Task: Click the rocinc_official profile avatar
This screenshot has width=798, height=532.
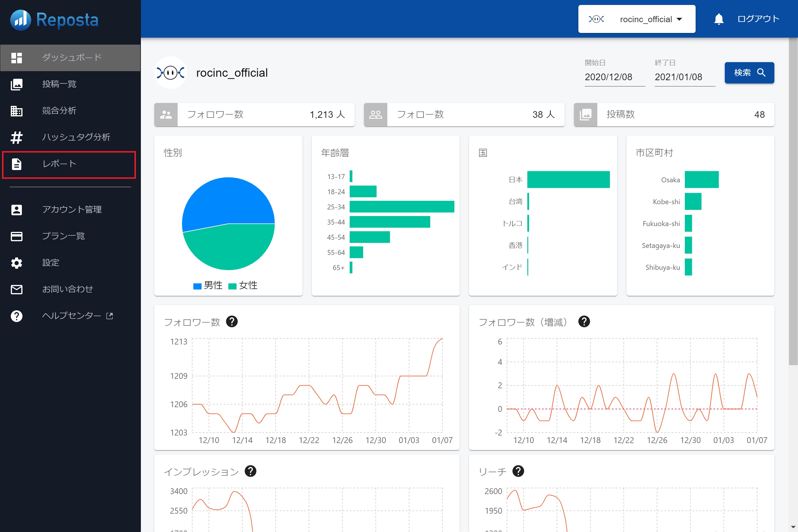Action: (171, 73)
